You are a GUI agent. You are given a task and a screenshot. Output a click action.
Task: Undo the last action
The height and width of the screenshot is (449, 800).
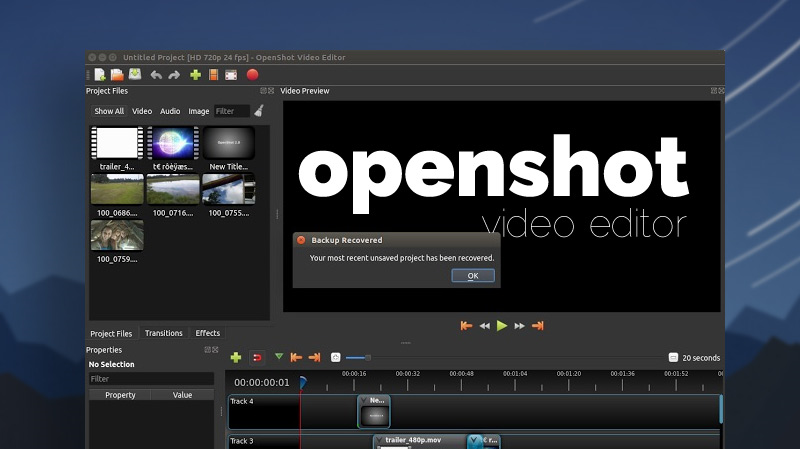click(x=156, y=74)
